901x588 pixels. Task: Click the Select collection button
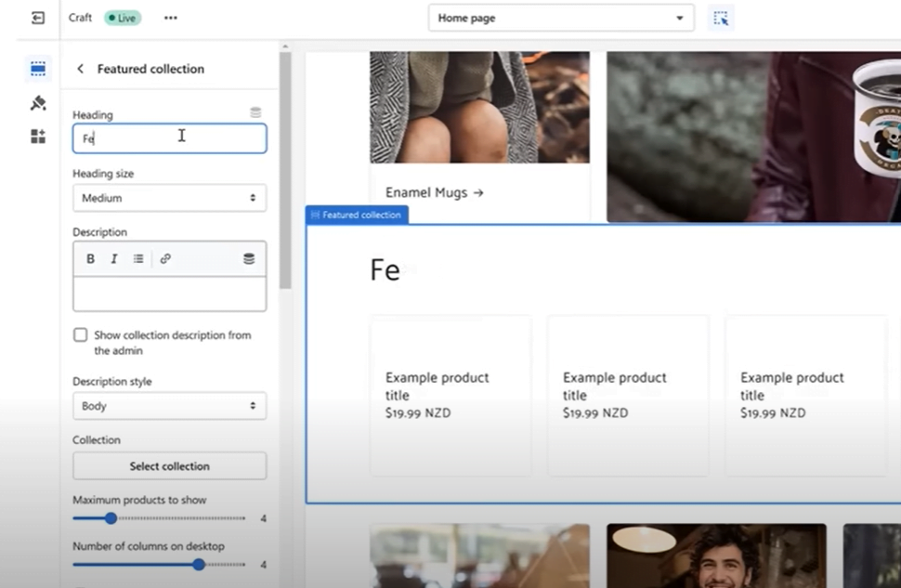(x=169, y=466)
